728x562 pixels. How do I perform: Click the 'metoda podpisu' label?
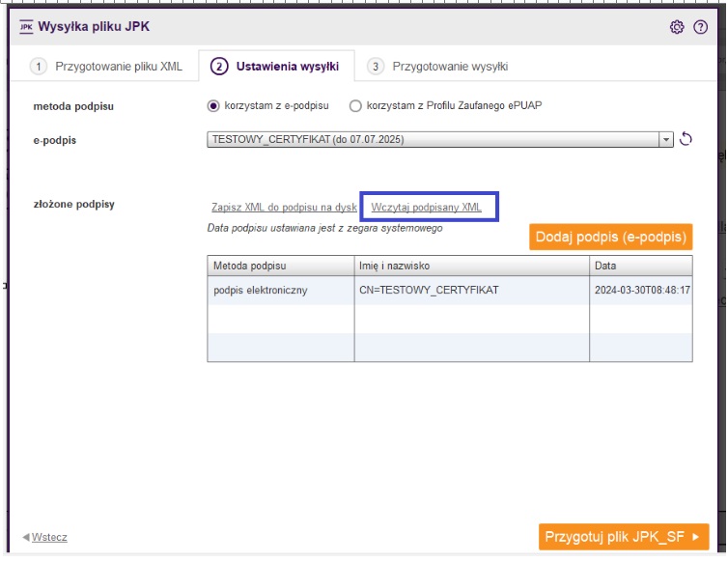[x=73, y=106]
